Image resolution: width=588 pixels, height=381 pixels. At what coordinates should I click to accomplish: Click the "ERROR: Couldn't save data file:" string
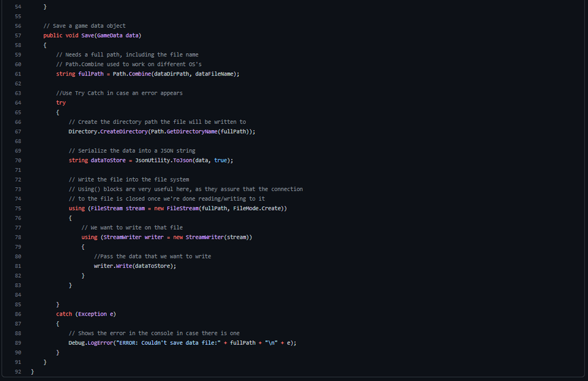pos(169,343)
